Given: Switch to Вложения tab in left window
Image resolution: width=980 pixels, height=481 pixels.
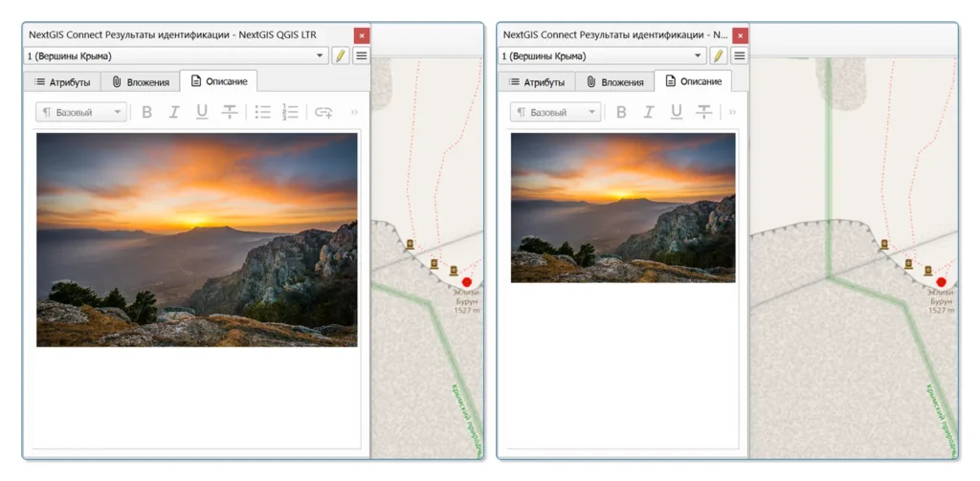Looking at the screenshot, I should [x=140, y=82].
